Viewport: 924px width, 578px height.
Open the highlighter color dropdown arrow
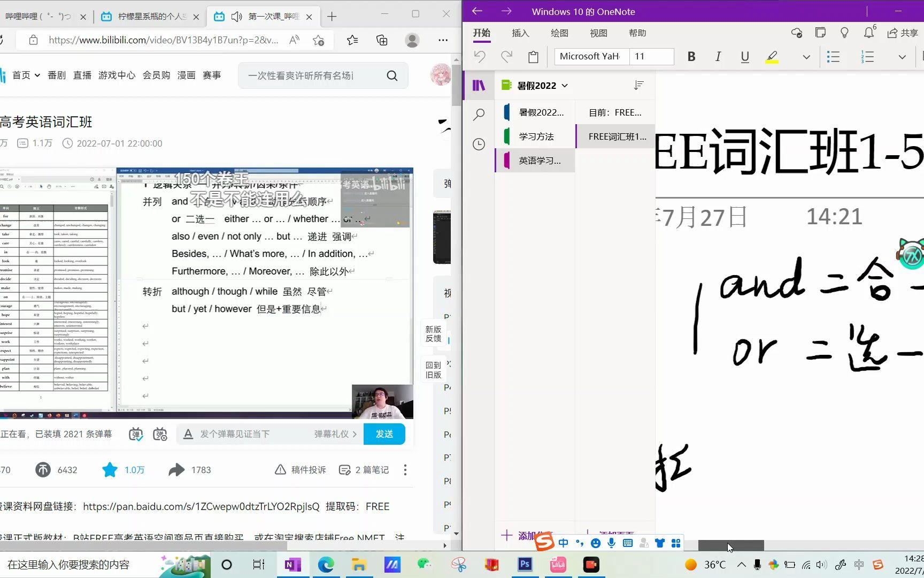tap(805, 57)
